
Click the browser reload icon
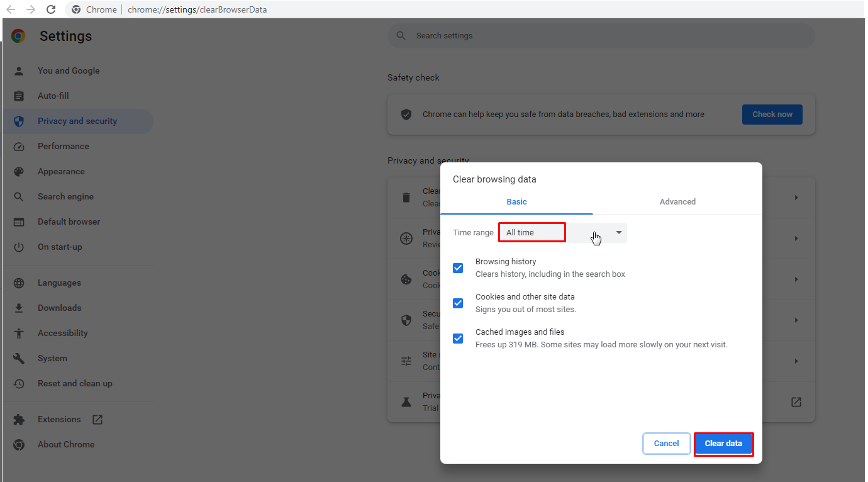click(x=51, y=9)
